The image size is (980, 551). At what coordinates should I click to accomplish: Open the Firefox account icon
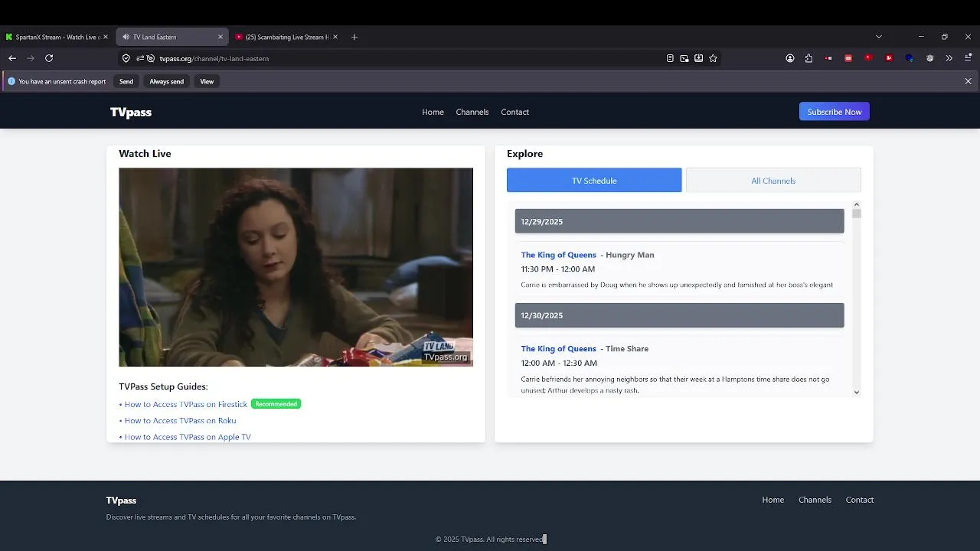[x=790, y=58]
